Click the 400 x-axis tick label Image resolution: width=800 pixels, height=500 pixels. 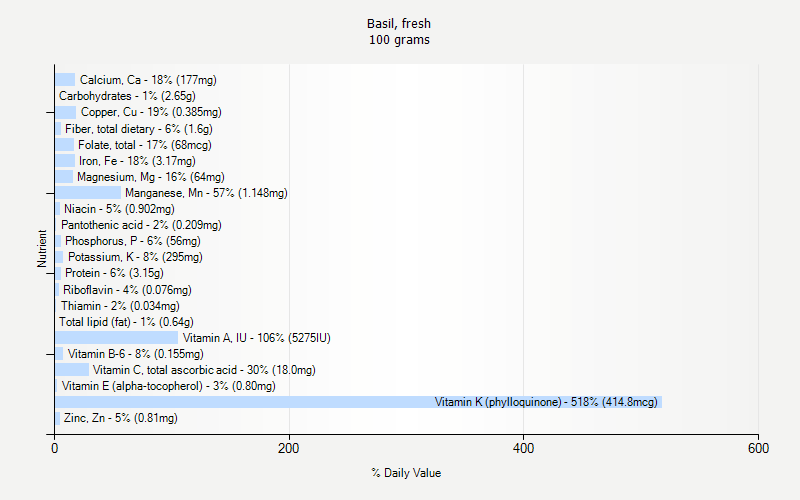[523, 448]
